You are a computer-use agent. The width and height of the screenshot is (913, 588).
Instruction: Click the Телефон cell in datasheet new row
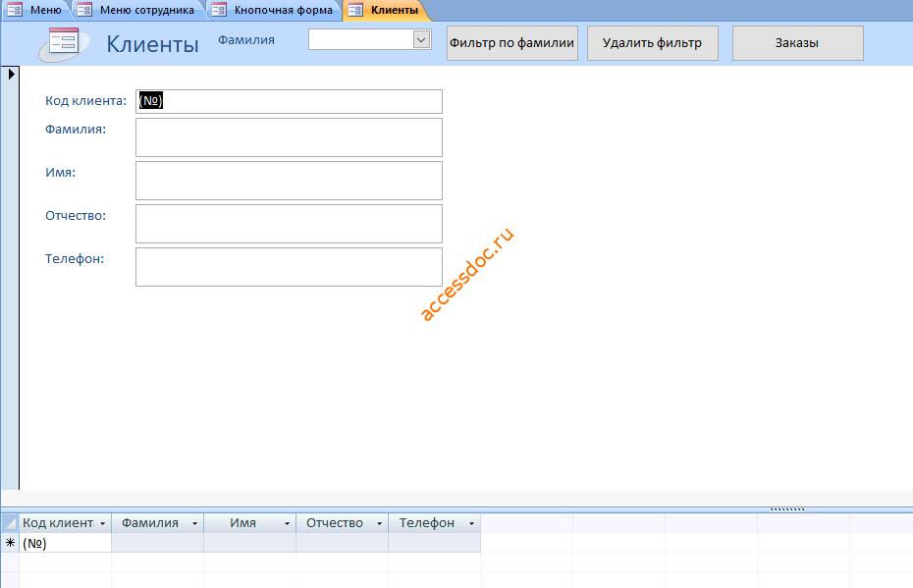click(434, 543)
